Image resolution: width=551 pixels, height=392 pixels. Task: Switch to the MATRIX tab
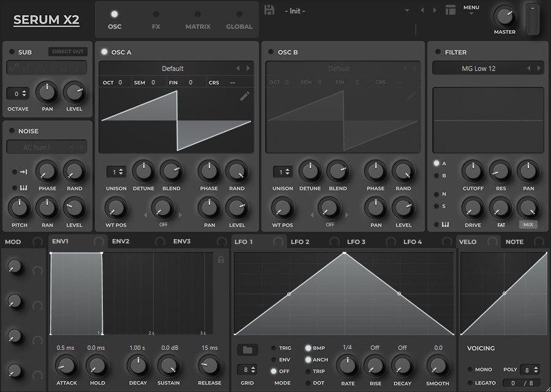(x=198, y=20)
